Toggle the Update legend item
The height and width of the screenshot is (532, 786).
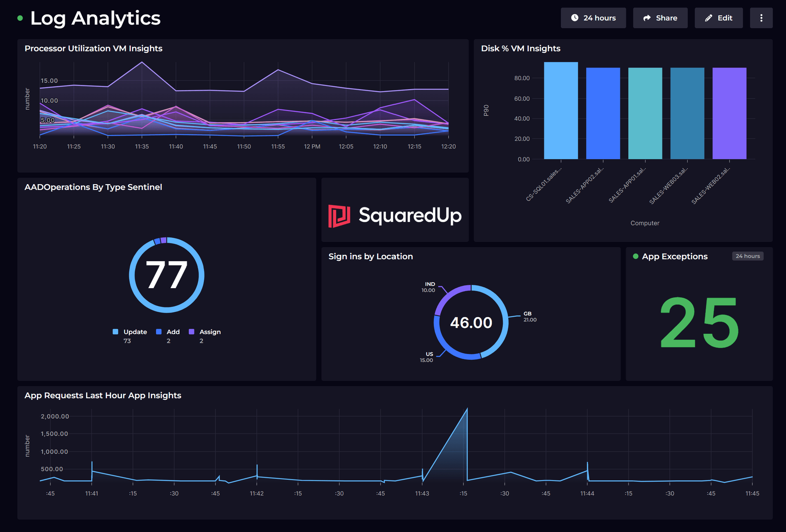pos(135,332)
